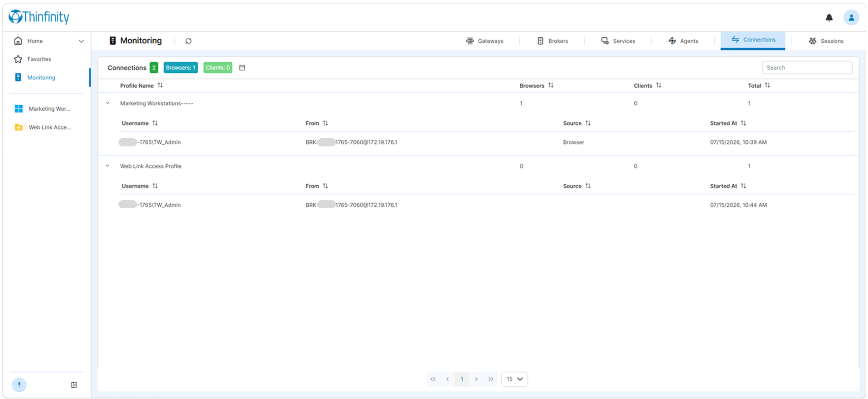Go to the last page
Image resolution: width=868 pixels, height=399 pixels.
pos(491,379)
